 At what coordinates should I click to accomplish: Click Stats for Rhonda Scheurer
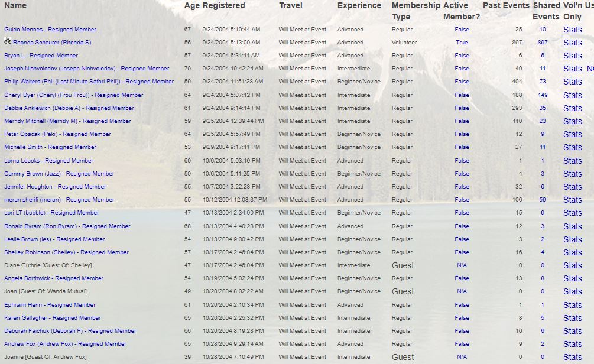click(x=572, y=43)
